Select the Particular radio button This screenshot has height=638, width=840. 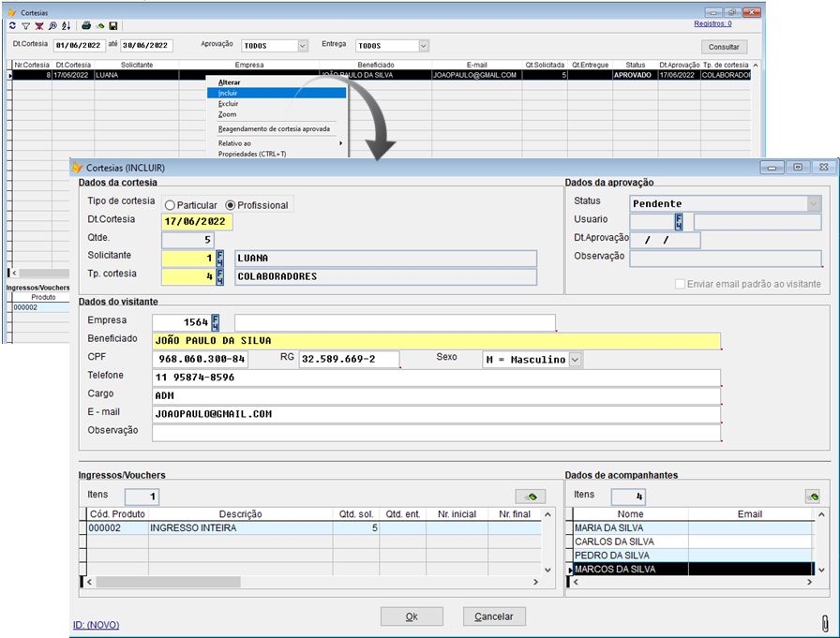171,205
